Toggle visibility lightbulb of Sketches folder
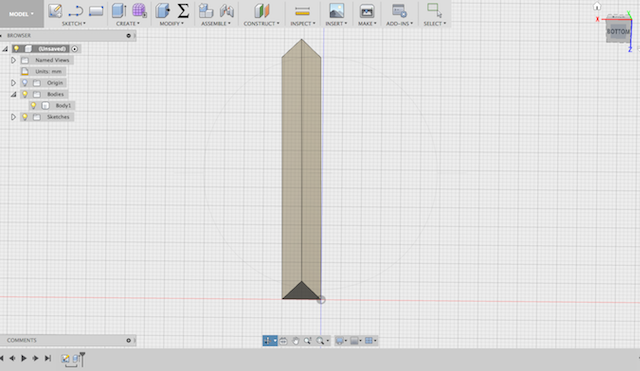Viewport: 640px width, 371px height. coord(25,117)
